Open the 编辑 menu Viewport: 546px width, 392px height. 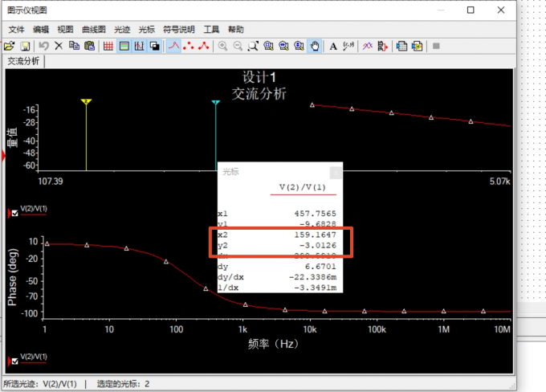41,29
